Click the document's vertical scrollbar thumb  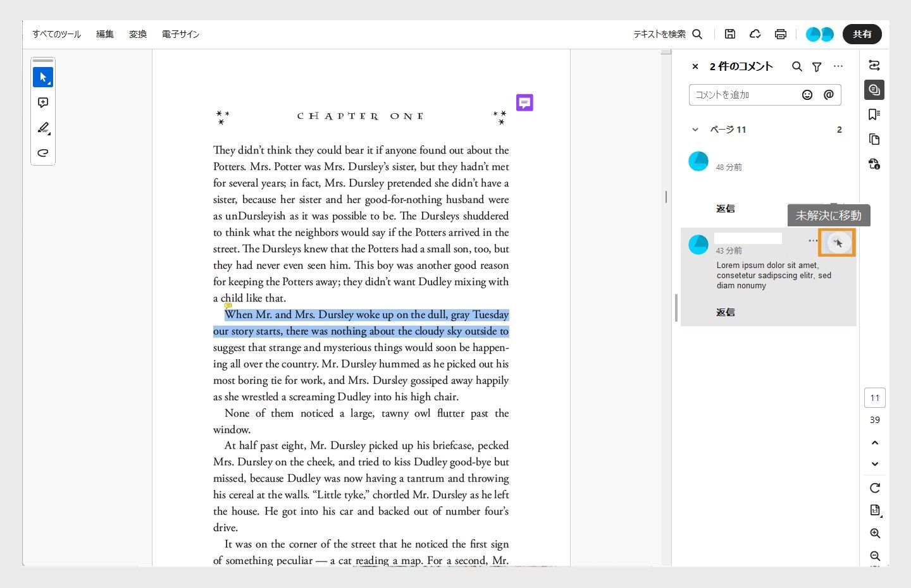pyautogui.click(x=666, y=197)
